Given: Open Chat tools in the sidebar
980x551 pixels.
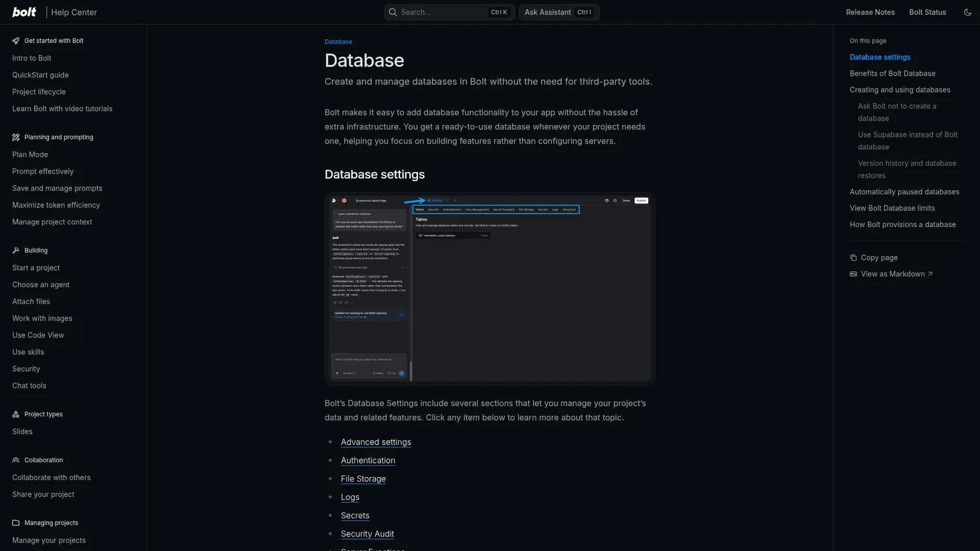Looking at the screenshot, I should point(29,386).
